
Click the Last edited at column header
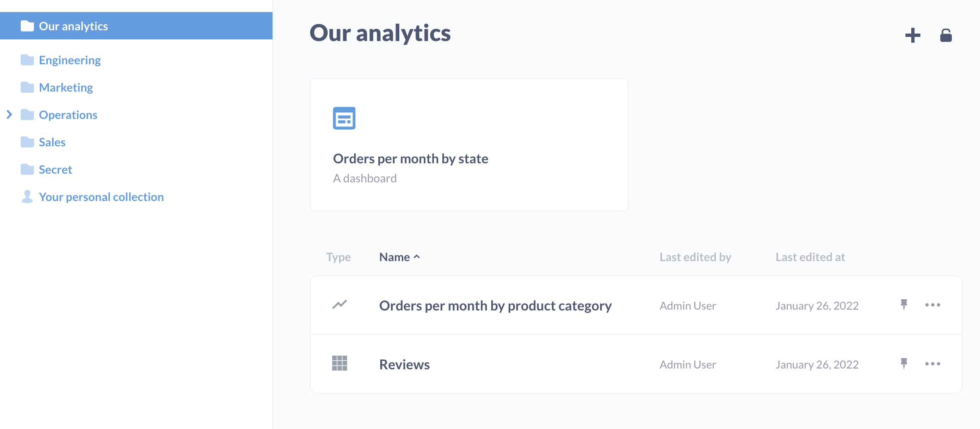810,257
